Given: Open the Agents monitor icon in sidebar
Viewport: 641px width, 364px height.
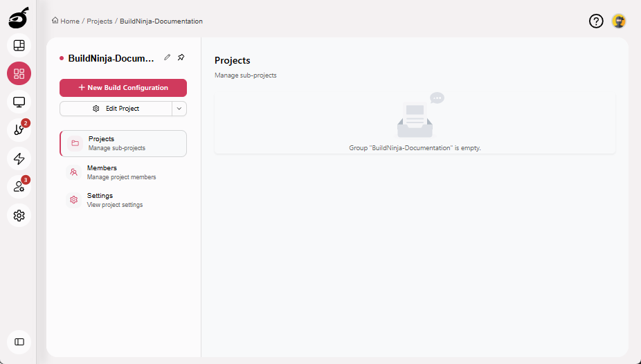Looking at the screenshot, I should pyautogui.click(x=19, y=102).
